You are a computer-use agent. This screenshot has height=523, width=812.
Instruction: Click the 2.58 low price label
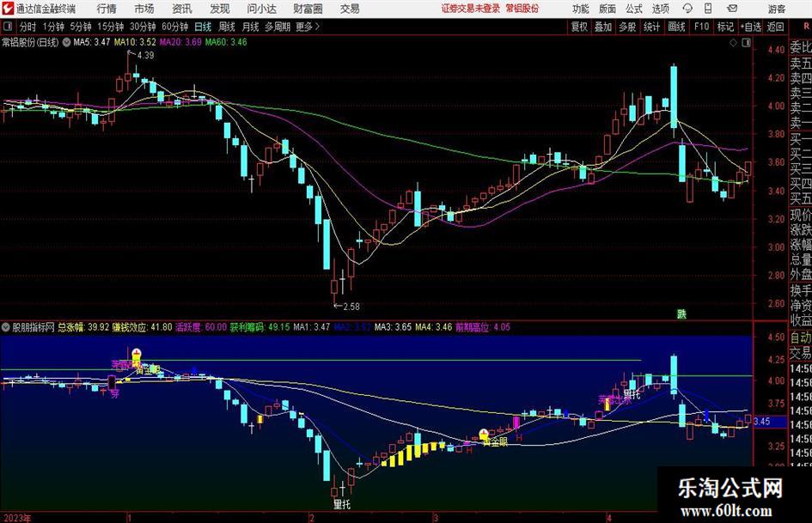(351, 306)
